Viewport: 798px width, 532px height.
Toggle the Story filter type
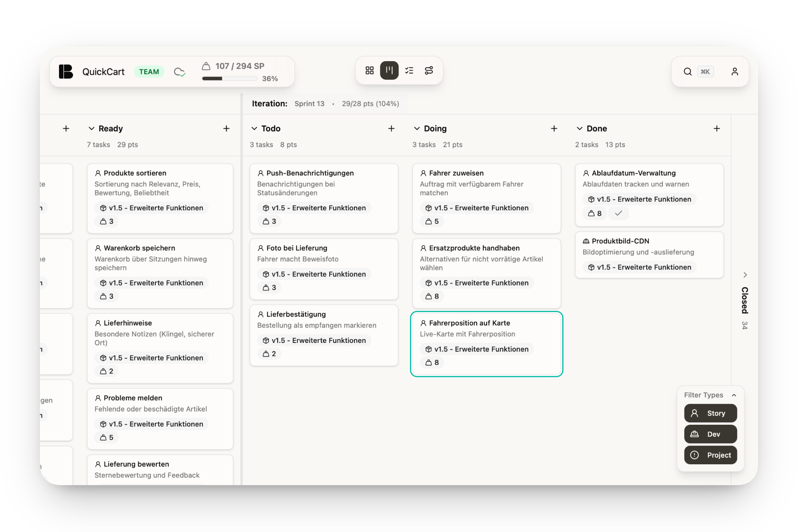point(710,413)
